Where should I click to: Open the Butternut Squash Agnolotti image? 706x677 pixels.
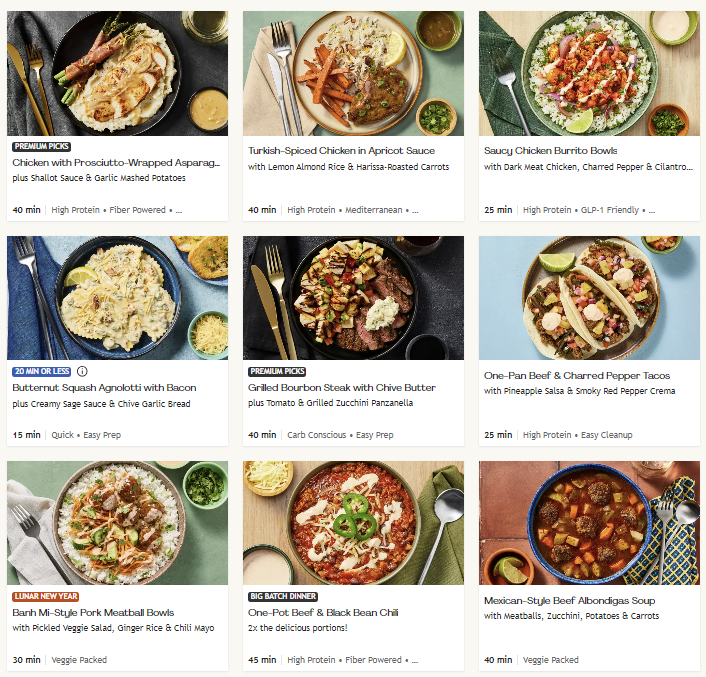coord(117,297)
